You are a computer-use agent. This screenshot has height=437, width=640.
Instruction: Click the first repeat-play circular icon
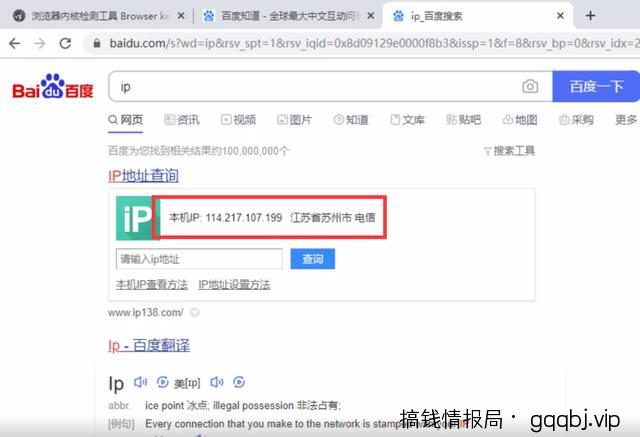point(162,382)
